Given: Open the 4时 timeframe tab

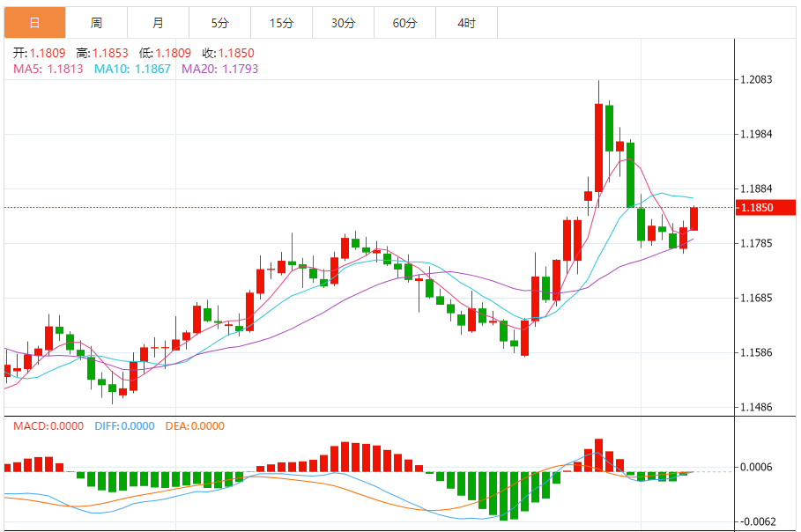Looking at the screenshot, I should pos(466,23).
